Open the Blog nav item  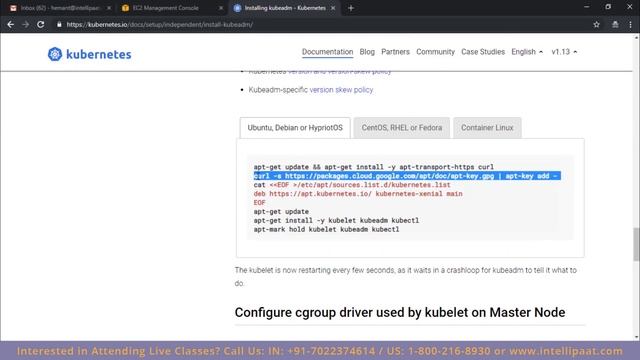pos(367,52)
